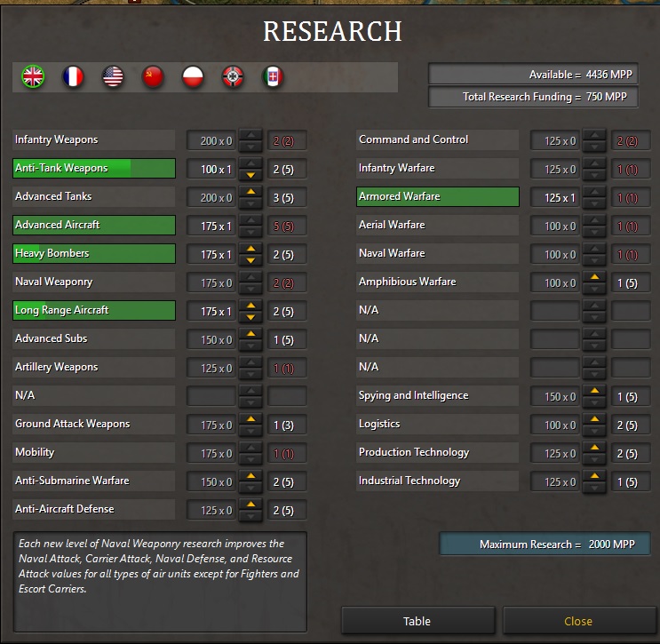
Task: Select the USSR red flag icon
Action: (153, 76)
